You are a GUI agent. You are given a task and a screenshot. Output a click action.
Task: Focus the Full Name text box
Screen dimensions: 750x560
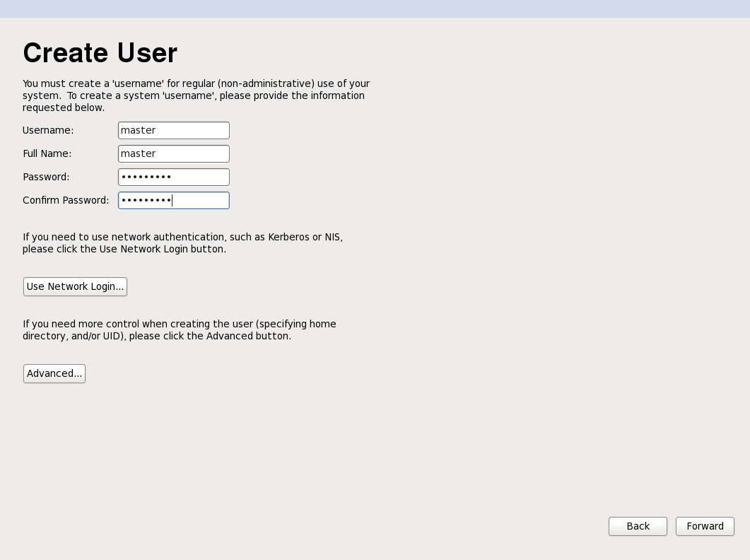(x=174, y=153)
